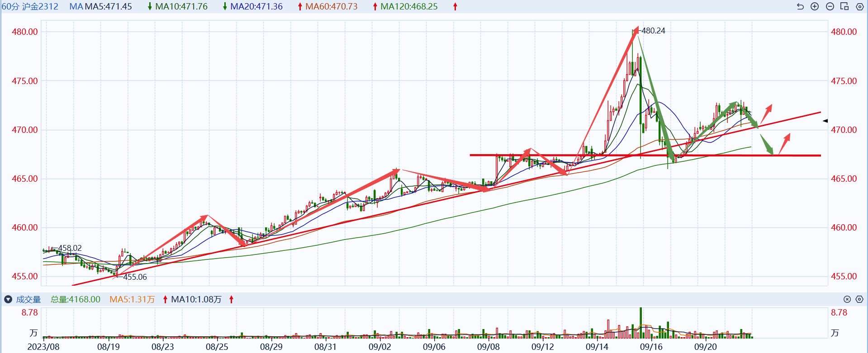
Task: Click the MA indicator name label
Action: click(76, 6)
